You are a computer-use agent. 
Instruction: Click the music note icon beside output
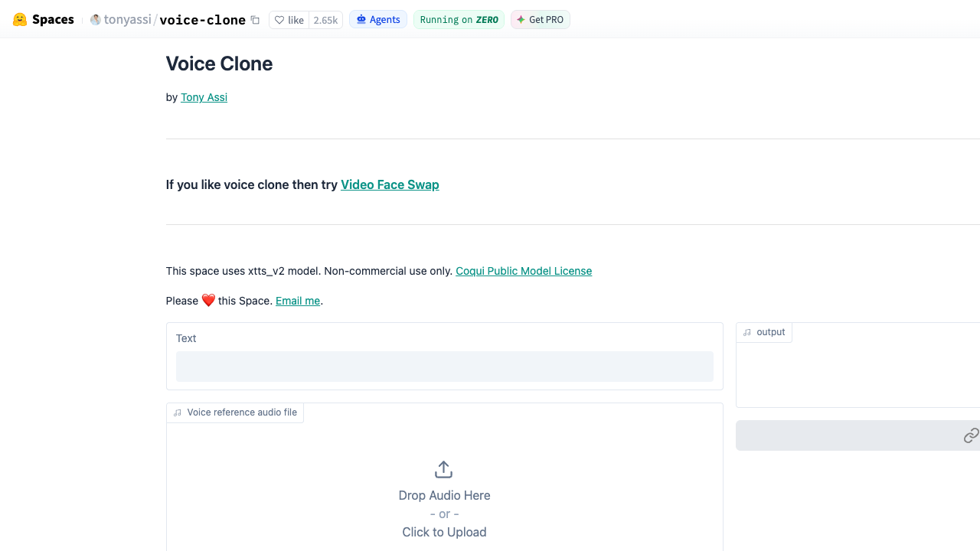coord(747,333)
